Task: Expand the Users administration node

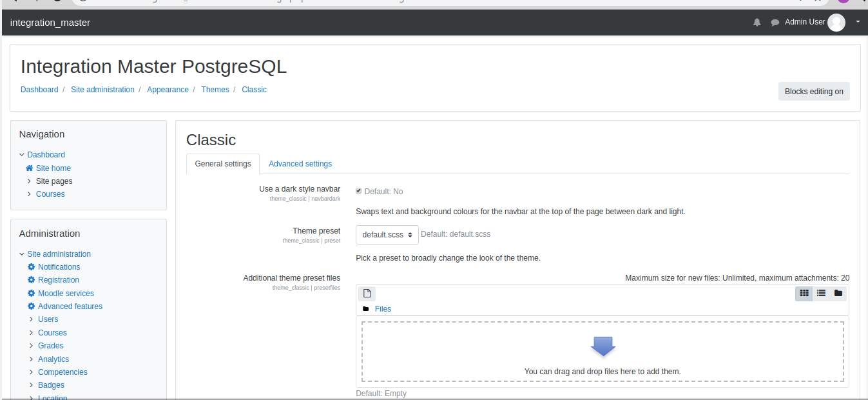Action: (32, 319)
